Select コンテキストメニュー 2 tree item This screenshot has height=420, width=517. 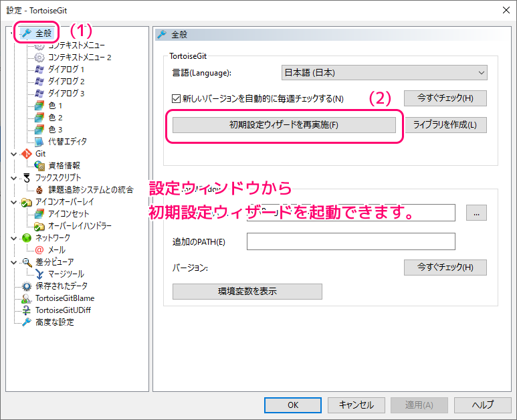pyautogui.click(x=80, y=58)
